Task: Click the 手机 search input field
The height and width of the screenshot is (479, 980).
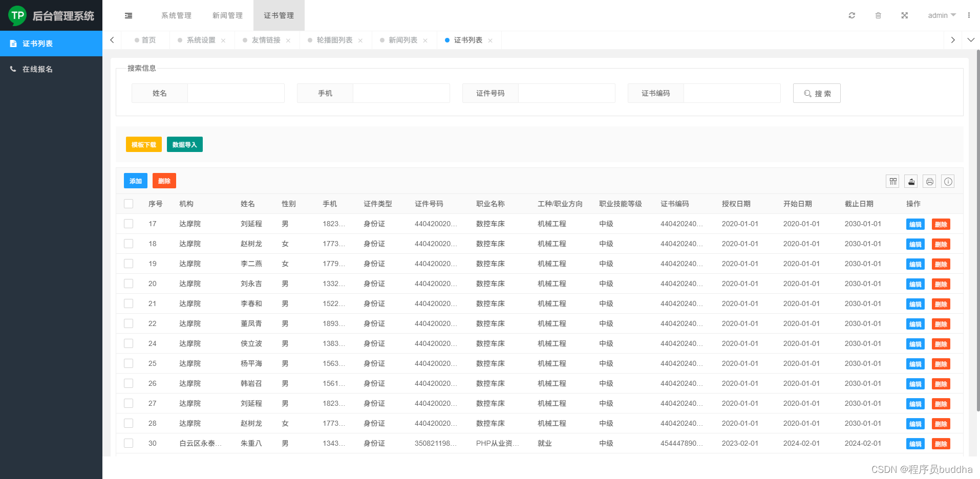Action: (x=401, y=93)
